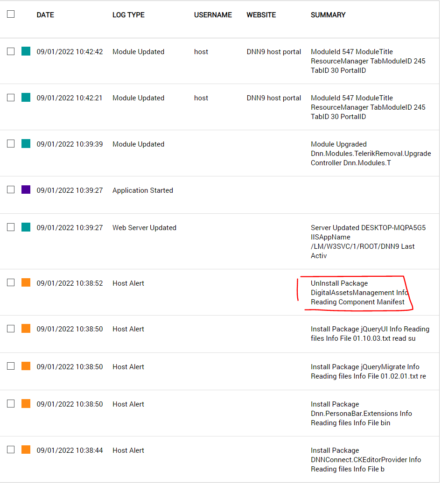Click the DATE column header

45,15
